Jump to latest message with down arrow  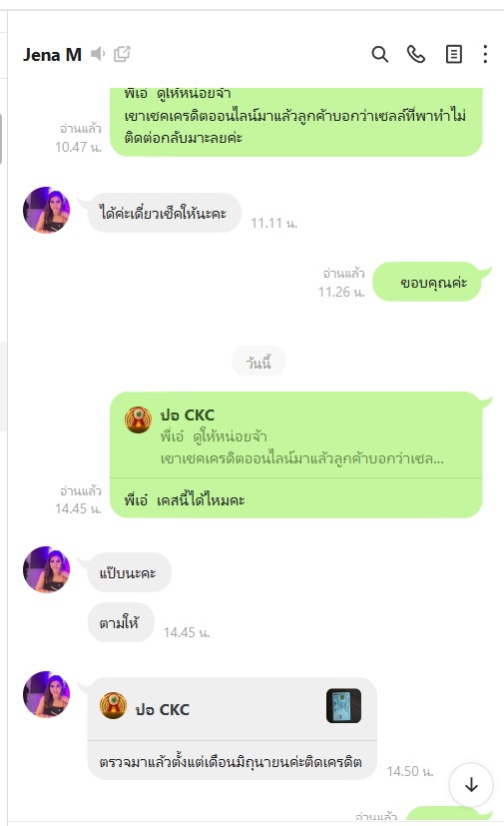(471, 784)
